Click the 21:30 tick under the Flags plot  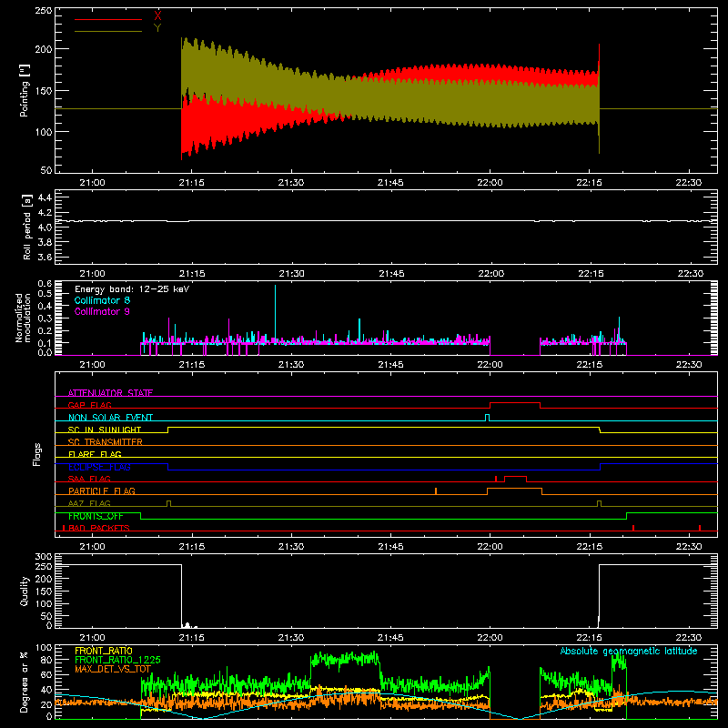291,547
